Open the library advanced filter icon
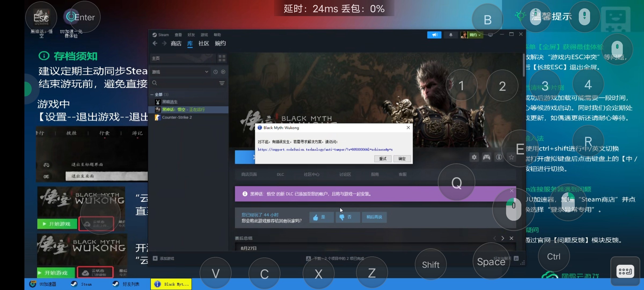This screenshot has width=644, height=290. tap(222, 83)
